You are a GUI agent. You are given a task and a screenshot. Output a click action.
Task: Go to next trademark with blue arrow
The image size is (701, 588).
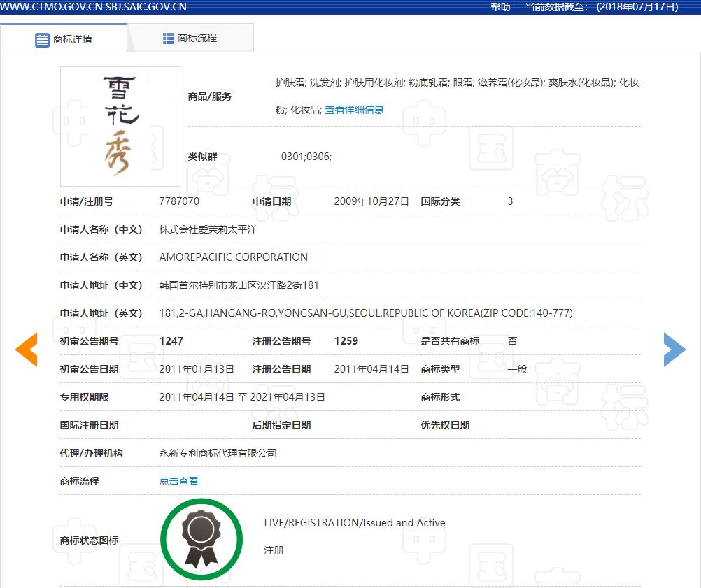point(674,350)
